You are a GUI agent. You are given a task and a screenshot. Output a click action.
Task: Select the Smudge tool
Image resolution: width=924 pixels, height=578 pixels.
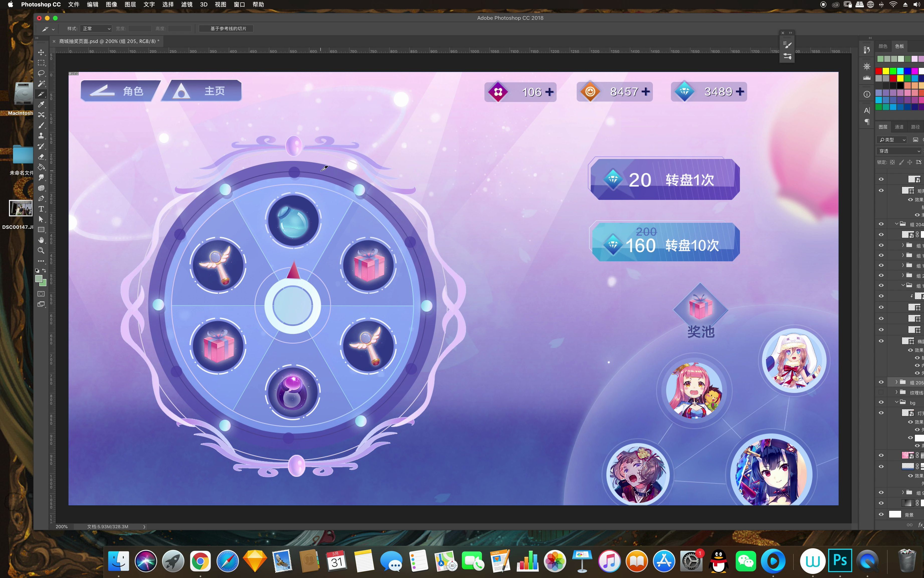[41, 177]
